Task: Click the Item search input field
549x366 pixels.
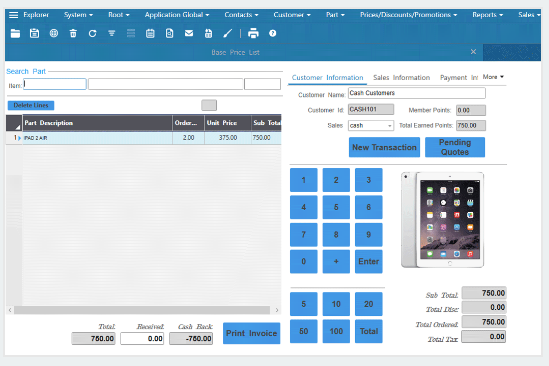Action: tap(55, 84)
